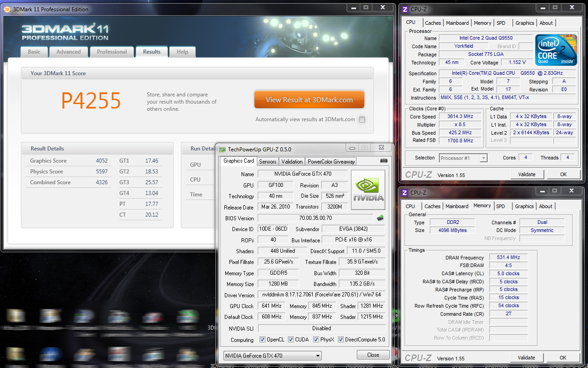Click the Bus Interface field PCI-E x16
Image resolution: width=588 pixels, height=368 pixels.
(x=354, y=240)
